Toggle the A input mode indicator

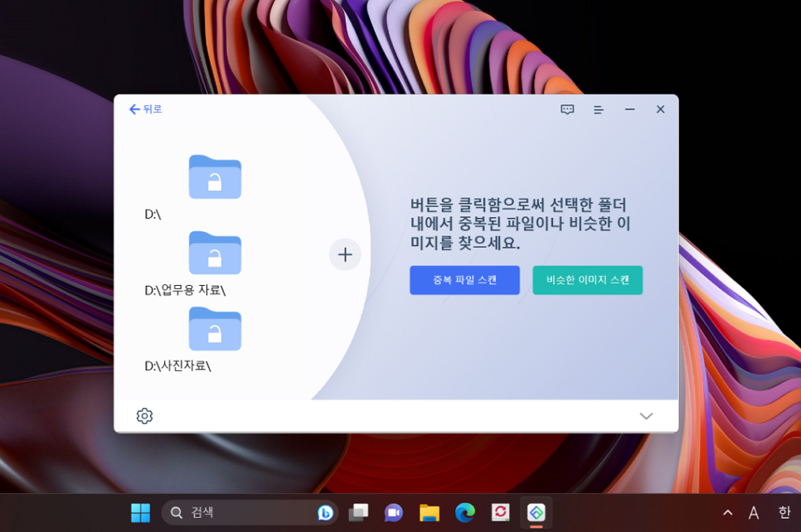click(754, 513)
